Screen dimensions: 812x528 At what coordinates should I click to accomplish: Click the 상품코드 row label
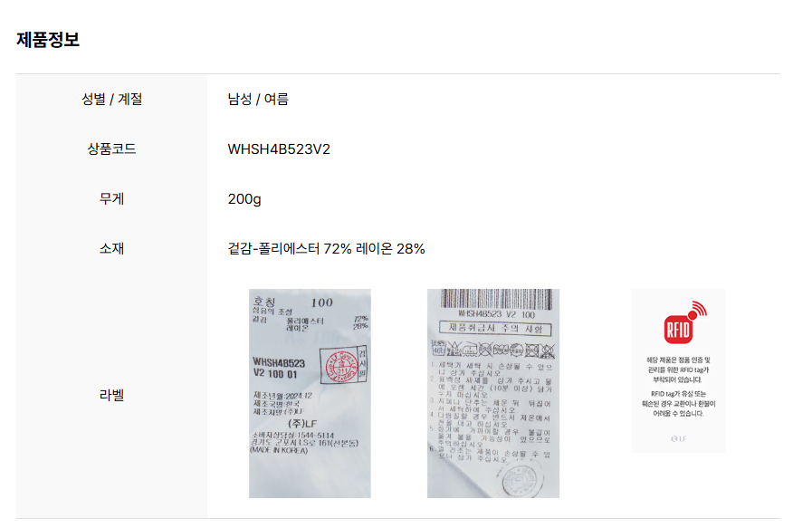coord(111,149)
